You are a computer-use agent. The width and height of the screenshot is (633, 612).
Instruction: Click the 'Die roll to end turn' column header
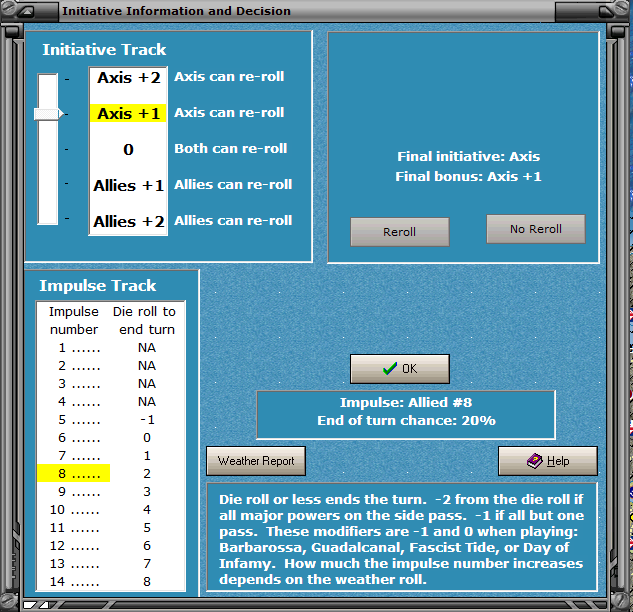coord(145,321)
